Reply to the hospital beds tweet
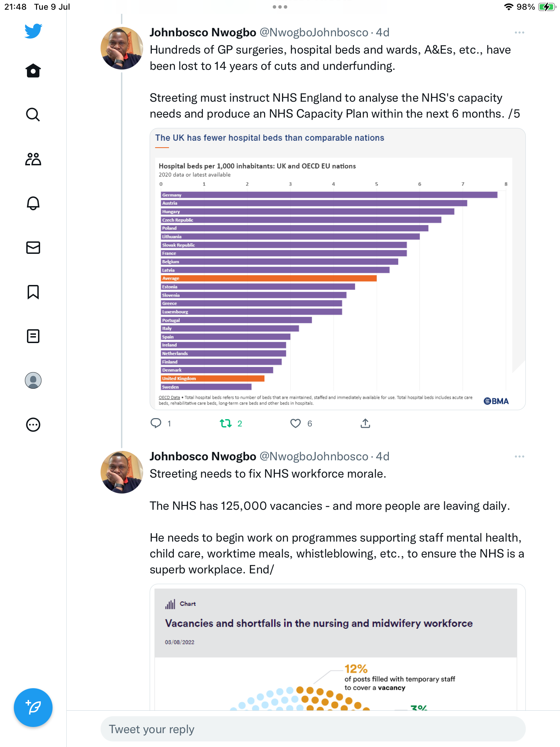The width and height of the screenshot is (560, 747). click(x=156, y=423)
